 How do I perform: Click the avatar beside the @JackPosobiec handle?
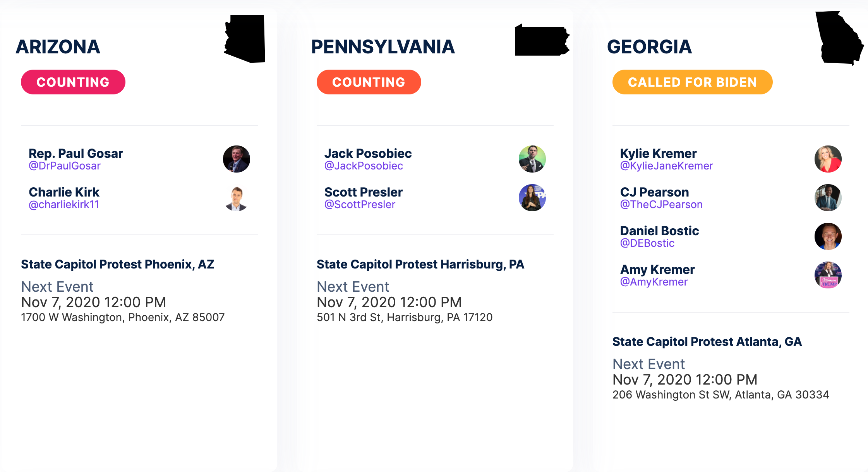[x=532, y=159]
